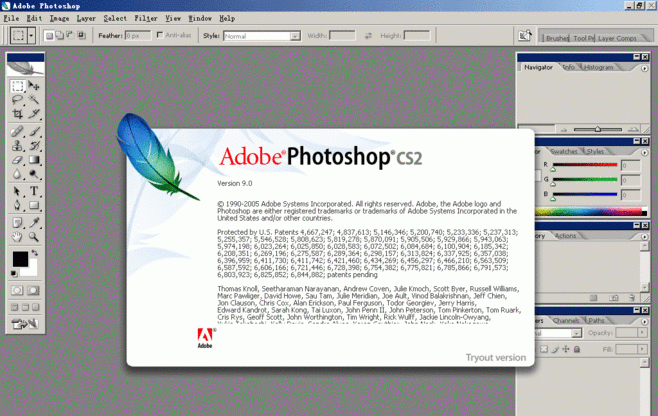658x416 pixels.
Task: Click Navigator zoom out button
Action: 564,130
